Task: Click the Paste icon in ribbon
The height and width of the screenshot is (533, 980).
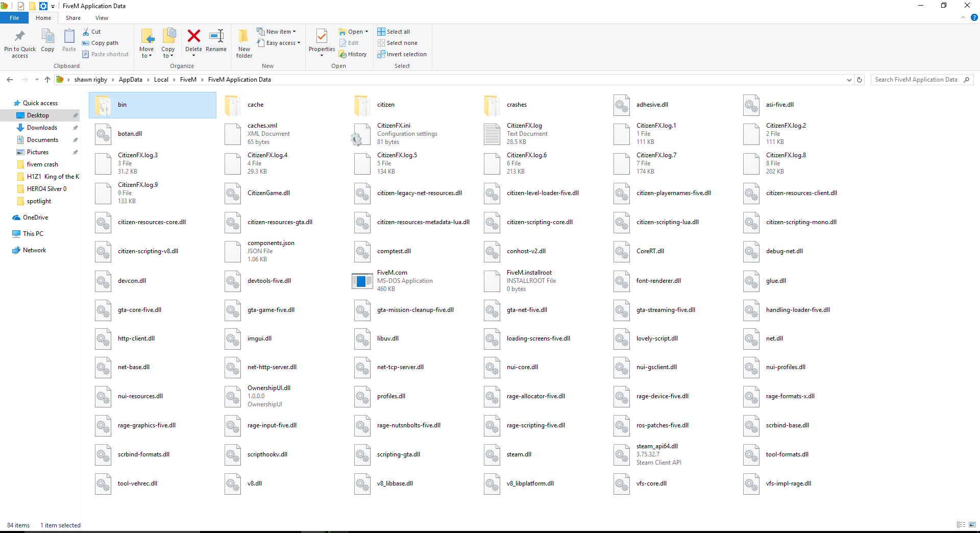Action: [69, 36]
